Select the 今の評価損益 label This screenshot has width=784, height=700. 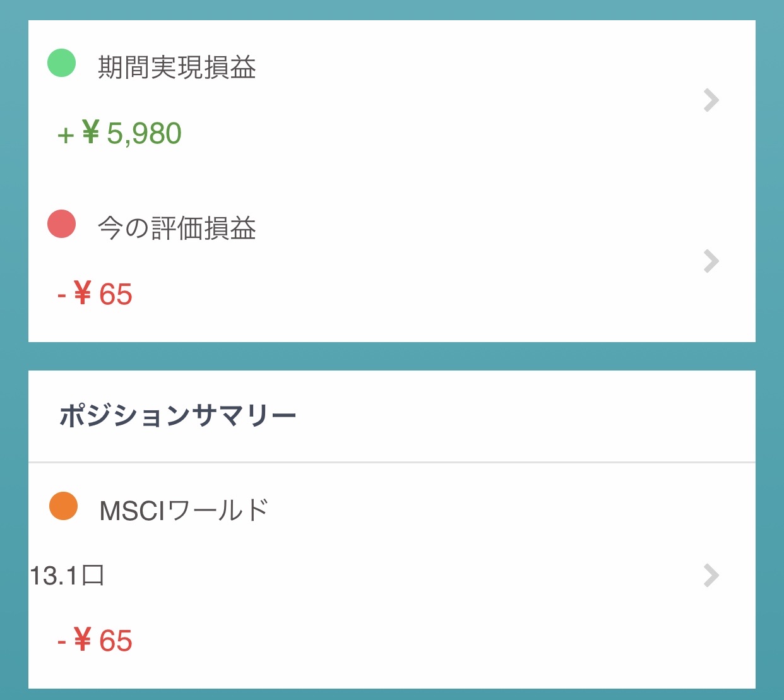click(177, 228)
